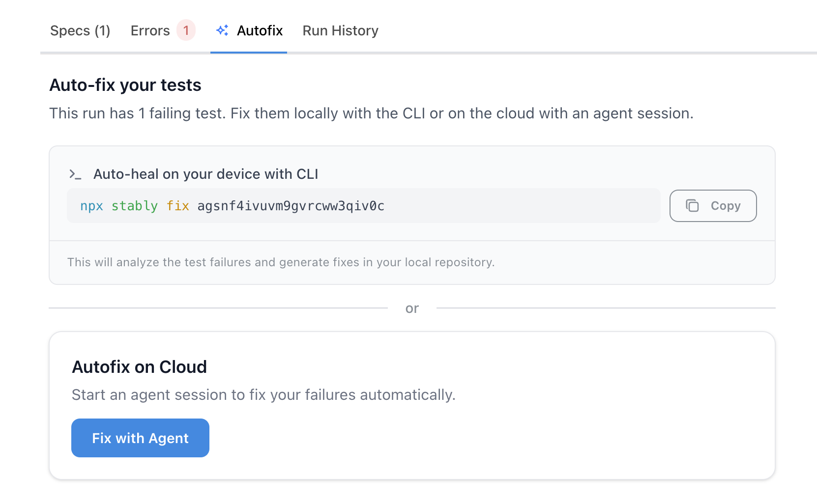
Task: View the Run History tab
Action: tap(340, 30)
